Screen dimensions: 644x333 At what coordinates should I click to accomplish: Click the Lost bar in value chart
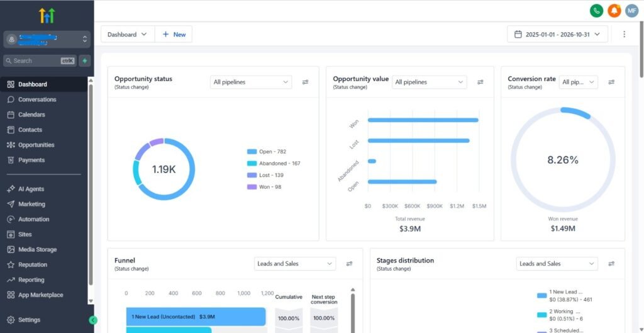418,140
